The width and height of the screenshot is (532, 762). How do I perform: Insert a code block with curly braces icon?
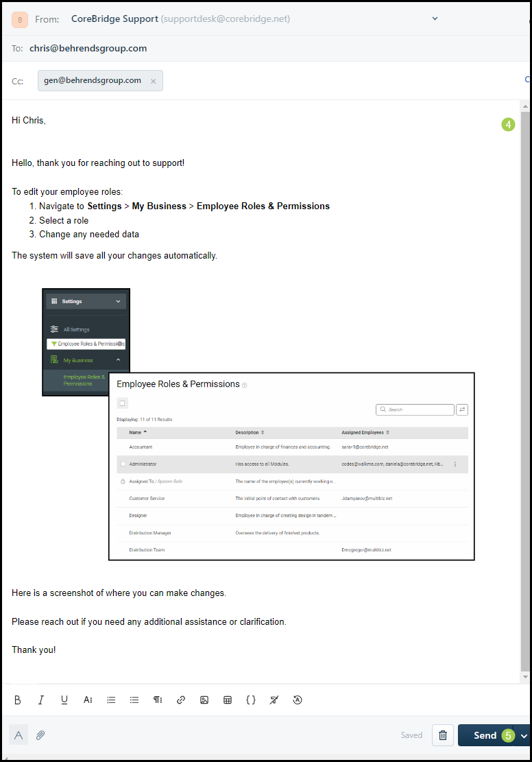pyautogui.click(x=251, y=700)
